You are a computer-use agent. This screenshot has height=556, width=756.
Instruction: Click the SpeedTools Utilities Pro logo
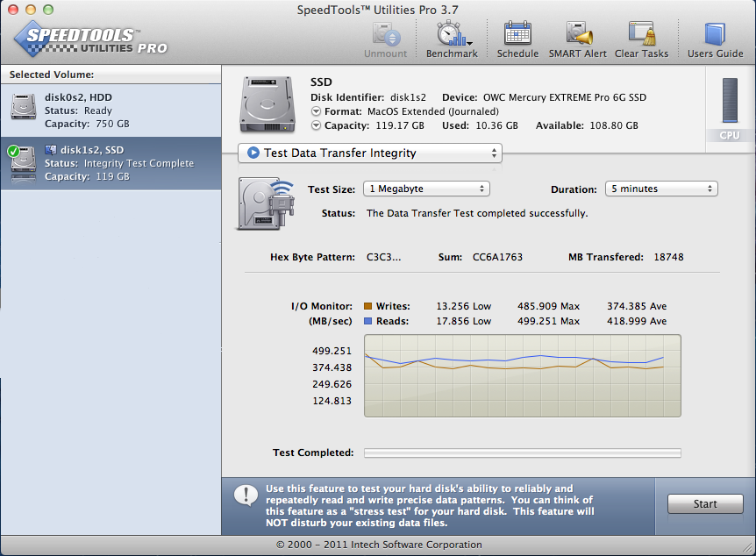[90, 40]
